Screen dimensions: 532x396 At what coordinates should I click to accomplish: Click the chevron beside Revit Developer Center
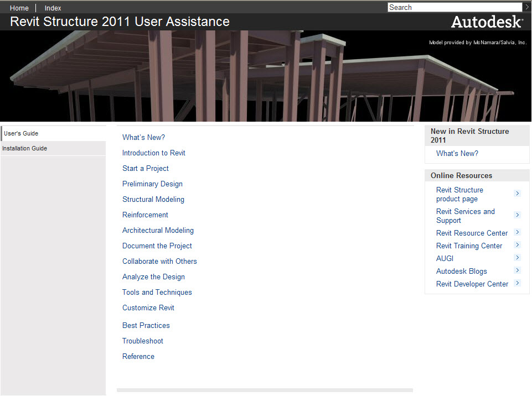[x=518, y=283]
